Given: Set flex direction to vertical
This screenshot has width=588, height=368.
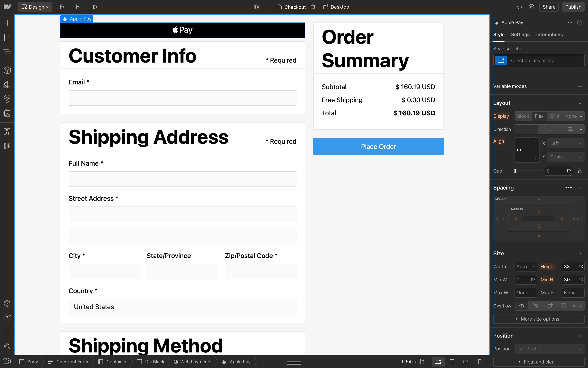Looking at the screenshot, I should tap(549, 129).
